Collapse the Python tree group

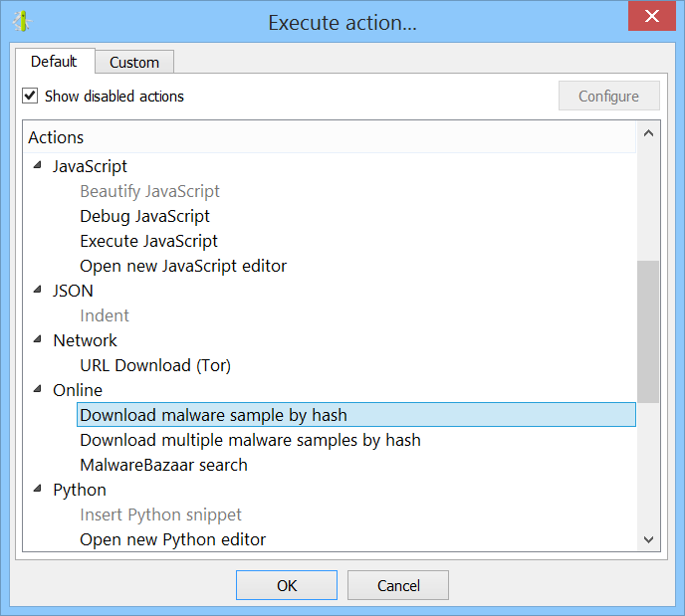pos(38,489)
